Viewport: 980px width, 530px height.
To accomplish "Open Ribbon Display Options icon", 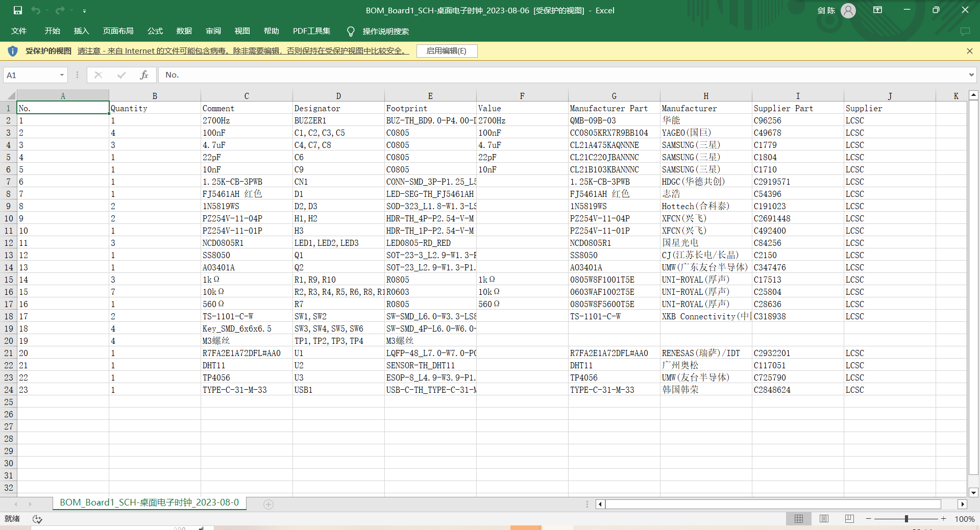I will coord(878,10).
